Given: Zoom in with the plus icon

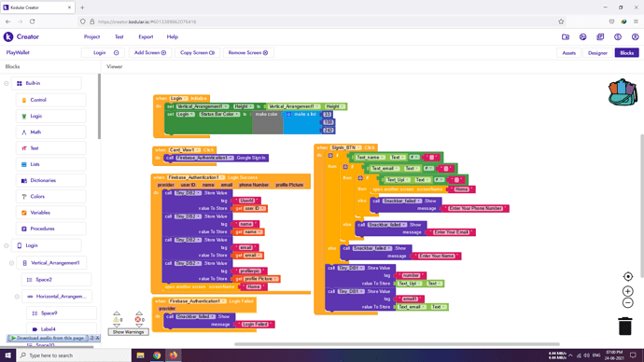Looking at the screenshot, I should [x=627, y=291].
